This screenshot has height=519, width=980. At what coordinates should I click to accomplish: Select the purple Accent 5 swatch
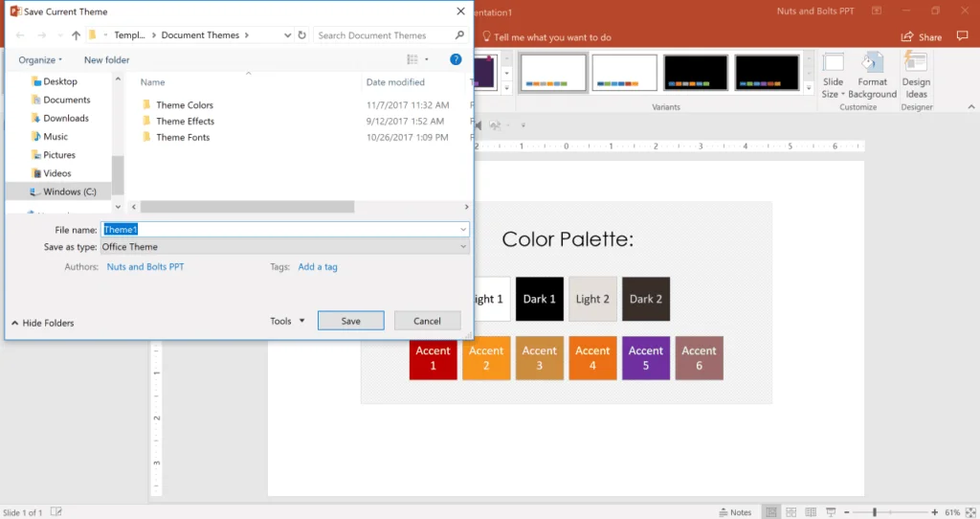[646, 358]
